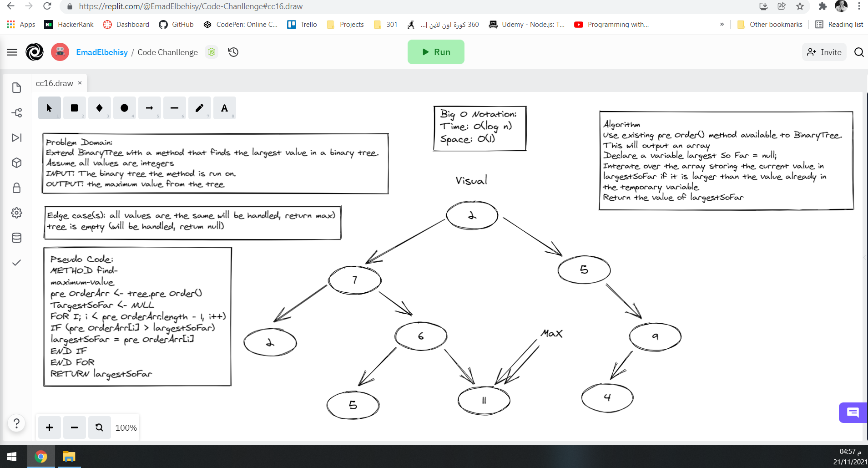Open the Projects bookmark folder

point(346,25)
